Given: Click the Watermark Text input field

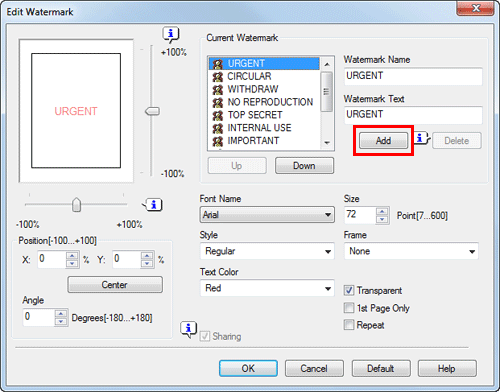Looking at the screenshot, I should pyautogui.click(x=413, y=115).
